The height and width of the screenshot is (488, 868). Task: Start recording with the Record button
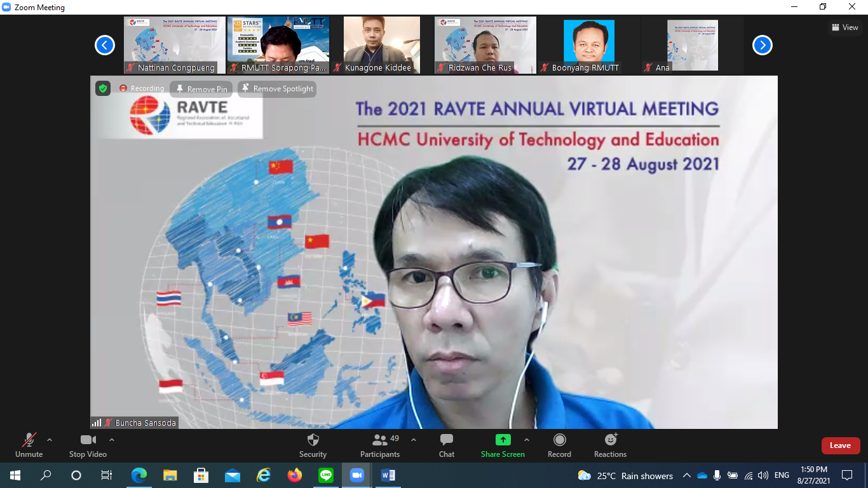(x=559, y=445)
